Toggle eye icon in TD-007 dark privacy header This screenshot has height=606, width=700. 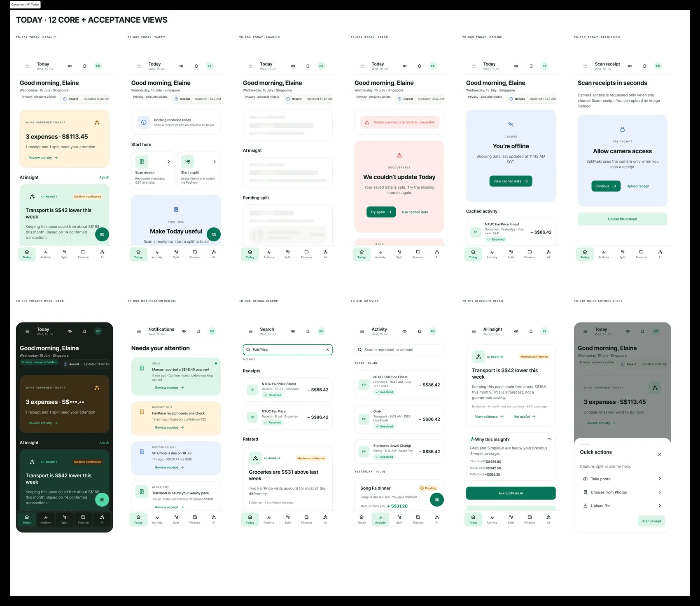click(x=70, y=331)
